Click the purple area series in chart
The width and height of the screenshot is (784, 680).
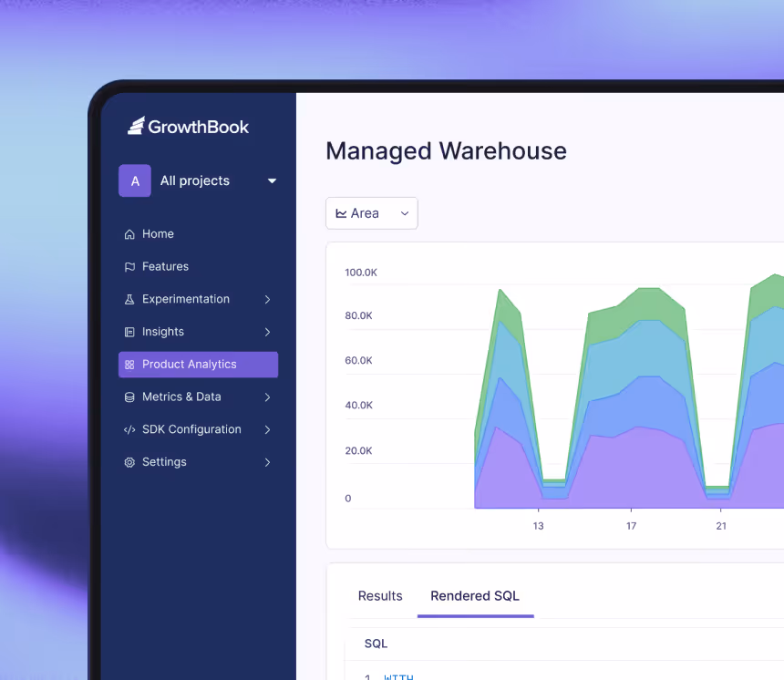640,470
